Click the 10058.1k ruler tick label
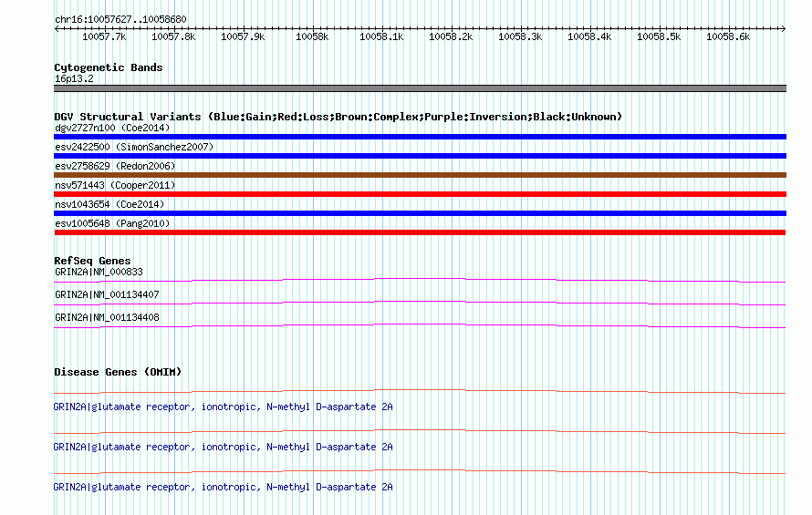This screenshot has height=515, width=812. pyautogui.click(x=381, y=36)
